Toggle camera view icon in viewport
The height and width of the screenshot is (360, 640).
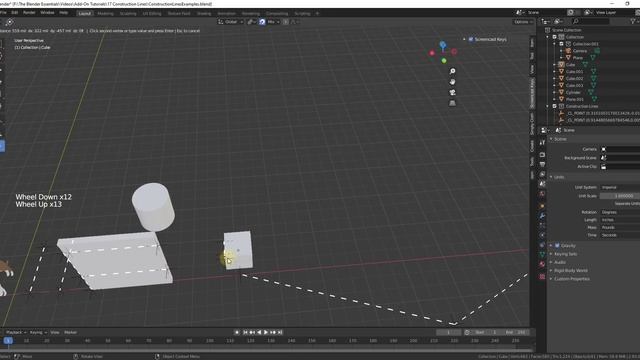(452, 92)
